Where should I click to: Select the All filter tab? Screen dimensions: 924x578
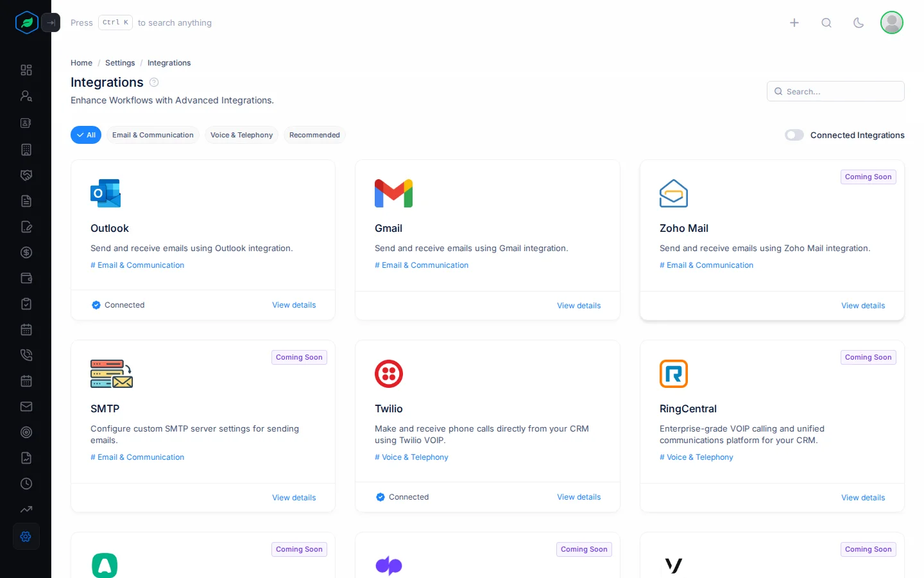[86, 135]
